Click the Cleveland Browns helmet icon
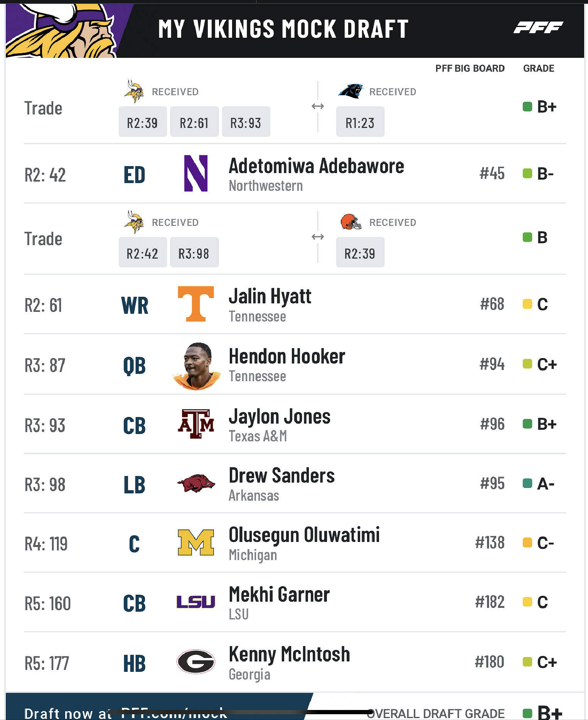588x720 pixels. point(350,222)
